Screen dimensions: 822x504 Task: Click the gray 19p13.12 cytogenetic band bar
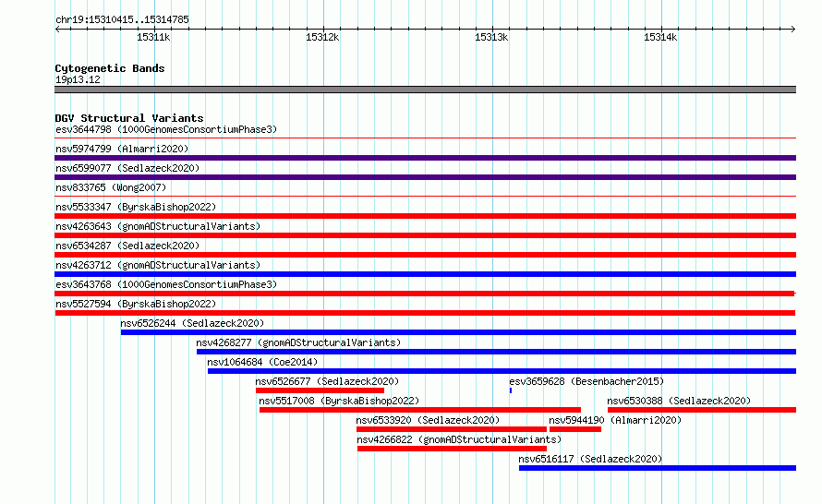pyautogui.click(x=425, y=90)
